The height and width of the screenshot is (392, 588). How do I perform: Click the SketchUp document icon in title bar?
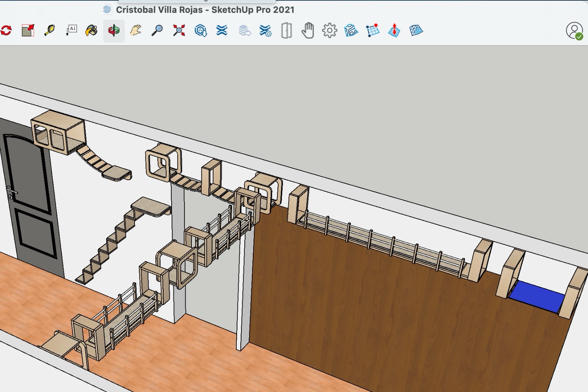(107, 10)
